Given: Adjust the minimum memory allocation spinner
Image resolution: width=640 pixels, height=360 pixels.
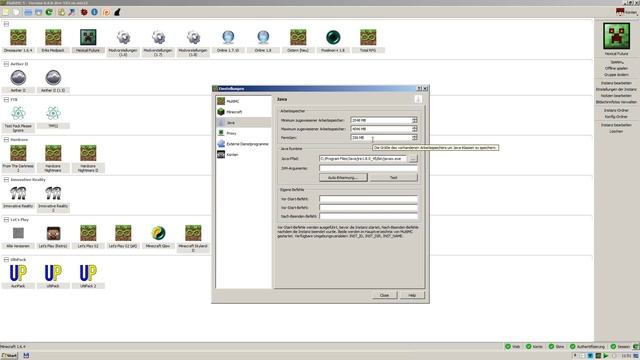Looking at the screenshot, I should [414, 120].
